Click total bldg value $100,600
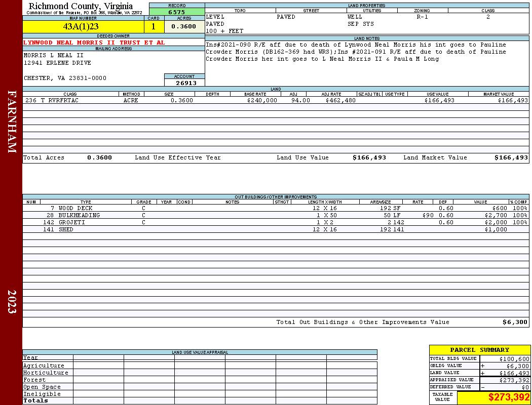Image resolution: width=532 pixels, height=405 pixels. 514,359
